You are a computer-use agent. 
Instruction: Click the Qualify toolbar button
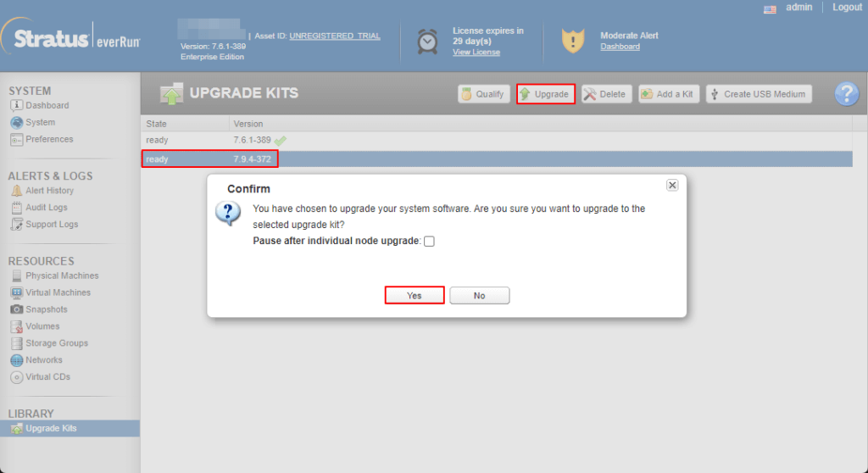[x=484, y=94]
